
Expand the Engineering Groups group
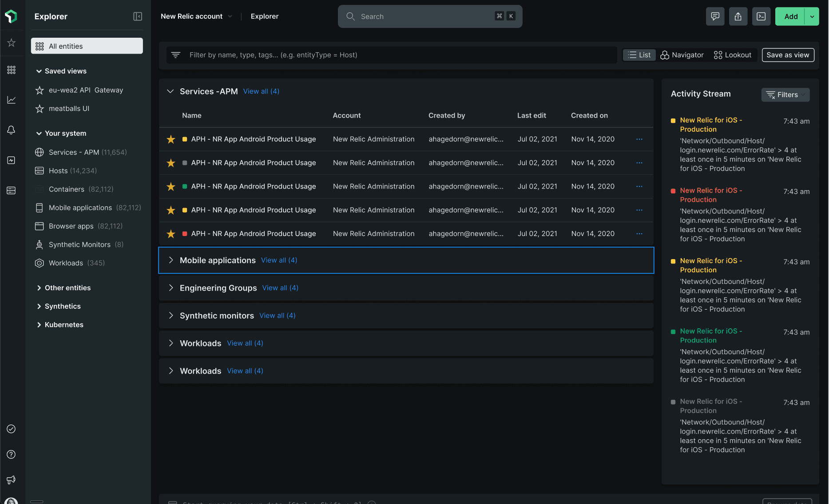pos(171,288)
